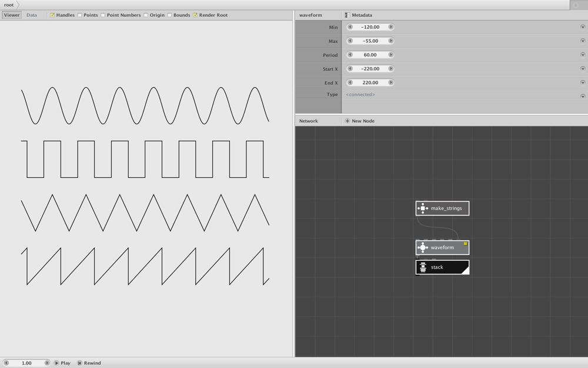Increase the Min value with right arrow
The image size is (588, 368).
pyautogui.click(x=391, y=27)
